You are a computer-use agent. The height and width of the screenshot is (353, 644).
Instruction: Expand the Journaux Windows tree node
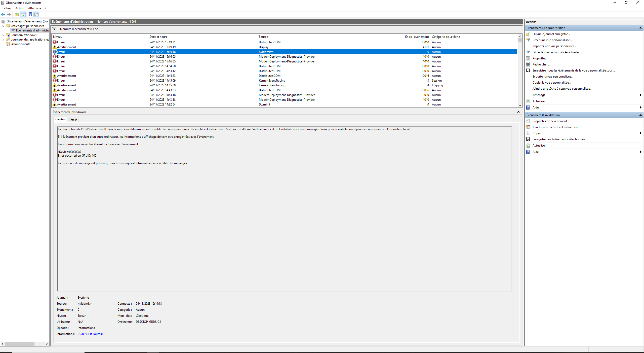point(3,35)
